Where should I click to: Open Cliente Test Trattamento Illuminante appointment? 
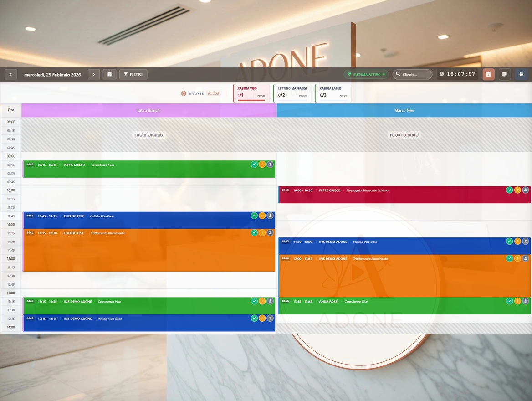pos(149,250)
